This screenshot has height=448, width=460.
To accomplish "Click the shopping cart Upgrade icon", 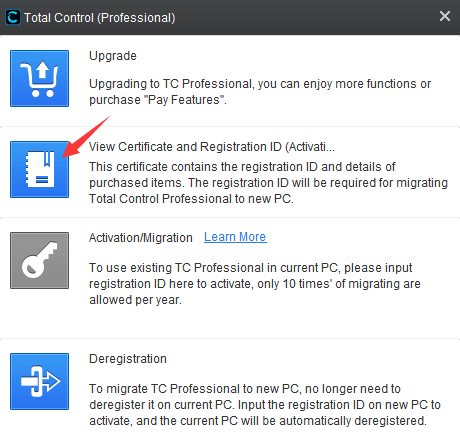I will 39,78.
